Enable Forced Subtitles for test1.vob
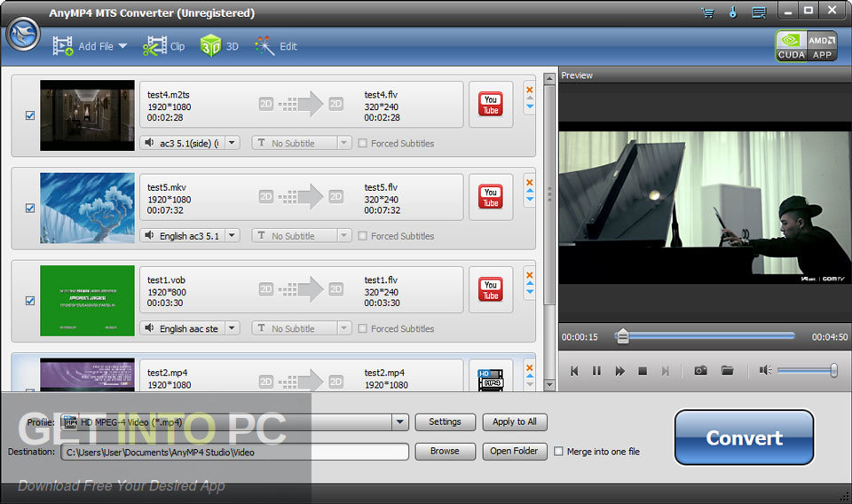 (x=362, y=328)
